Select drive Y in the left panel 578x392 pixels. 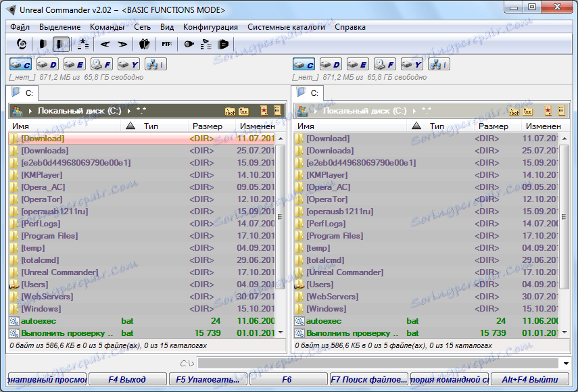click(128, 64)
